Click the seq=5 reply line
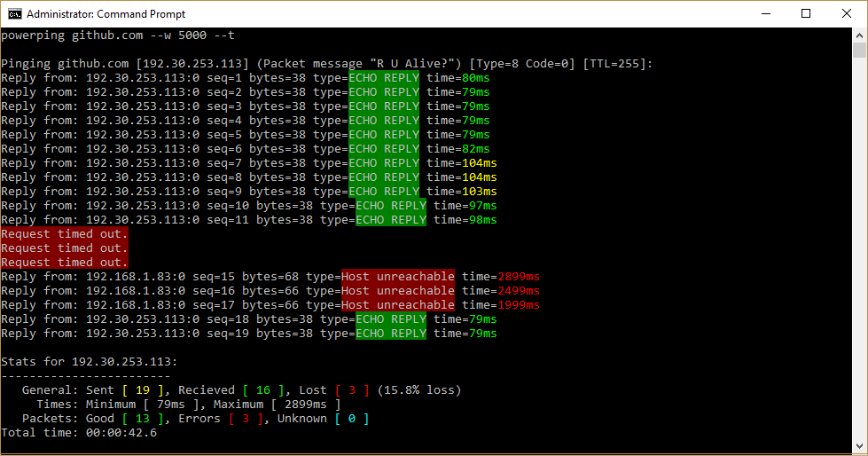 [x=246, y=135]
